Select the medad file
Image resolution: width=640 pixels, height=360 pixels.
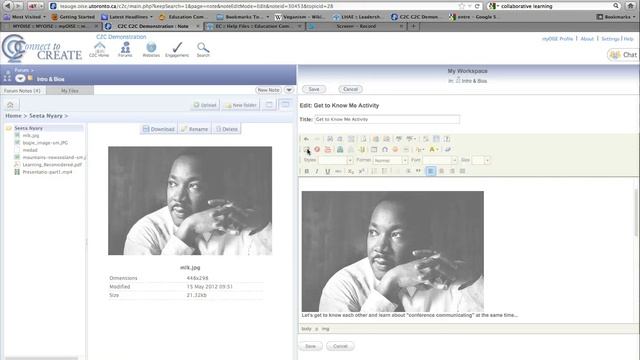[x=30, y=150]
